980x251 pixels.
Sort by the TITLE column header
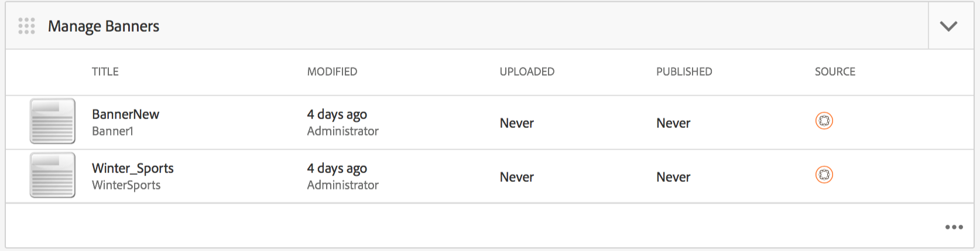(x=105, y=72)
